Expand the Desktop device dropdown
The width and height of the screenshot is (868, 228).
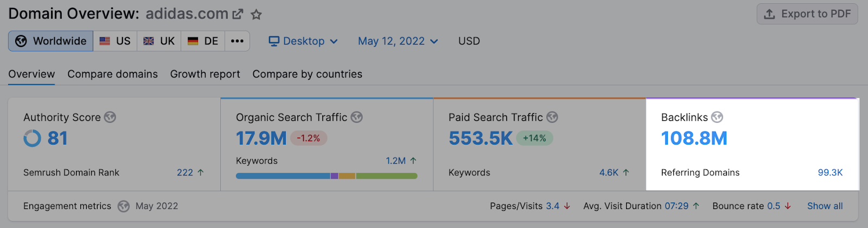303,41
